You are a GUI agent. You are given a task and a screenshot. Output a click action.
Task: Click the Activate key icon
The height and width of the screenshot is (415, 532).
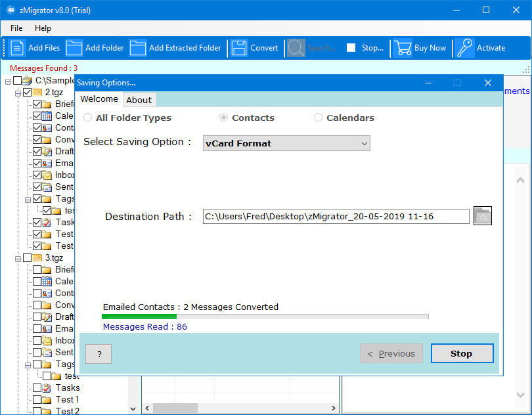tap(465, 48)
